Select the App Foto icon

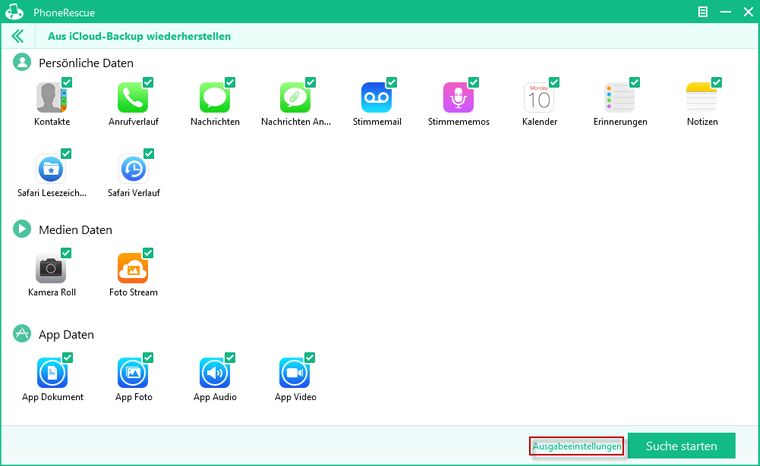pos(133,373)
